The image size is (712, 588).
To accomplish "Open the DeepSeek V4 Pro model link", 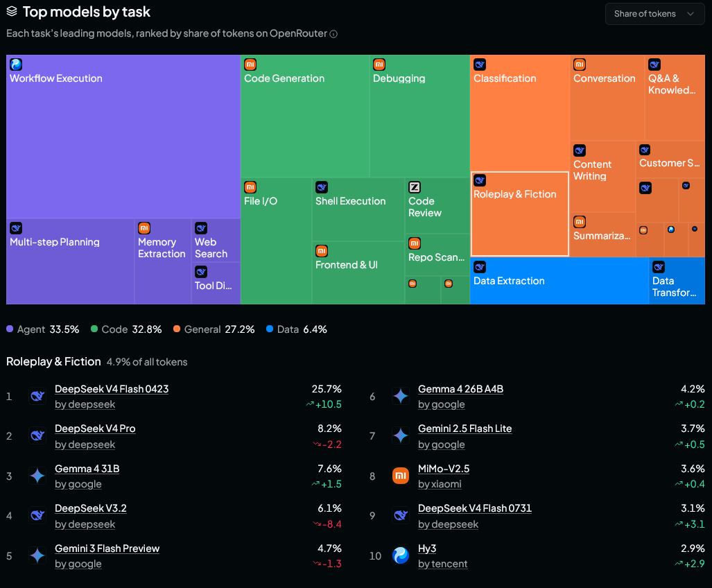I will tap(95, 429).
